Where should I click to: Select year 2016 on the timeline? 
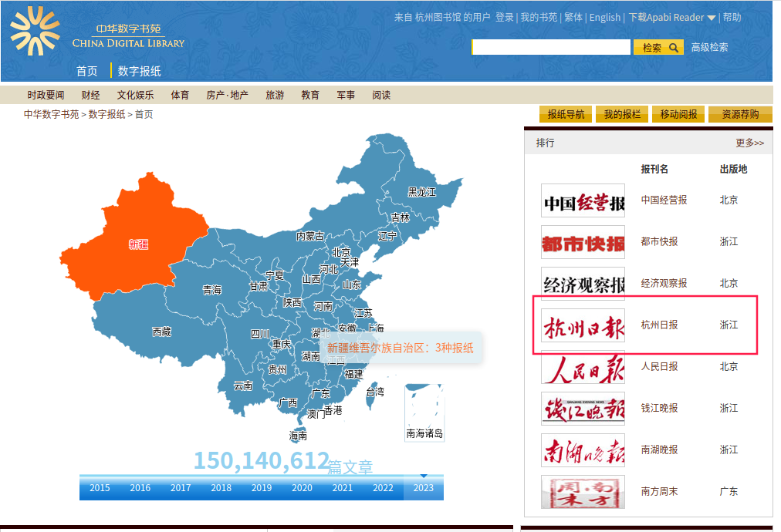point(140,488)
